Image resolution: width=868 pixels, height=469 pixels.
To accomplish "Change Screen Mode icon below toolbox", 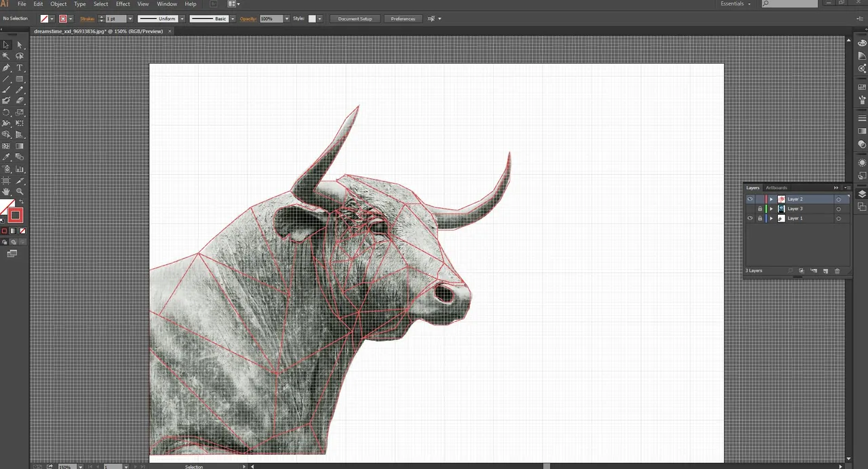I will tap(12, 253).
